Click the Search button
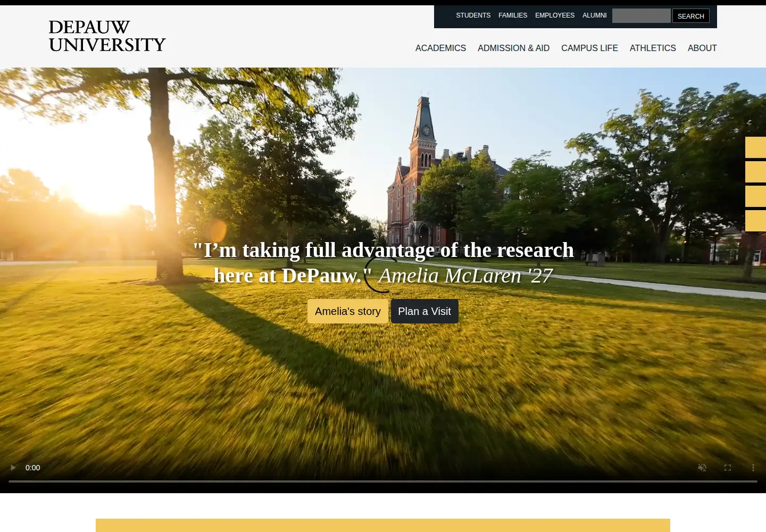This screenshot has height=532, width=766. [x=691, y=16]
